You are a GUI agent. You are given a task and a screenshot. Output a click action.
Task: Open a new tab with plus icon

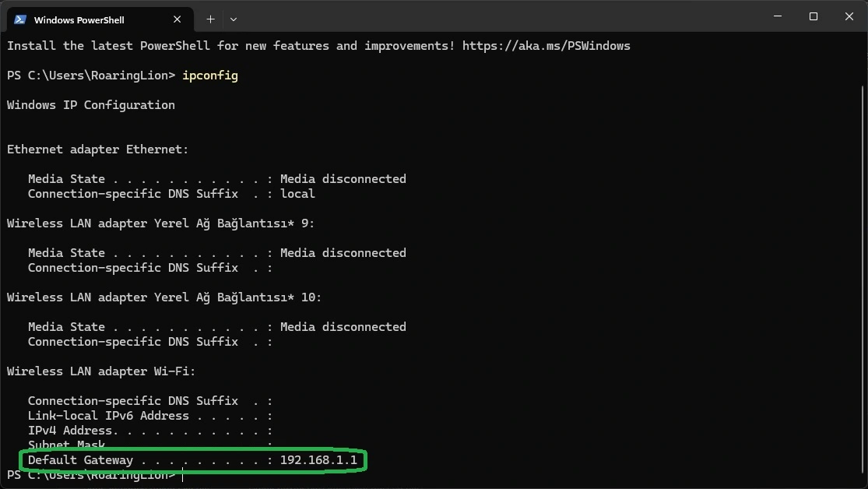point(210,19)
